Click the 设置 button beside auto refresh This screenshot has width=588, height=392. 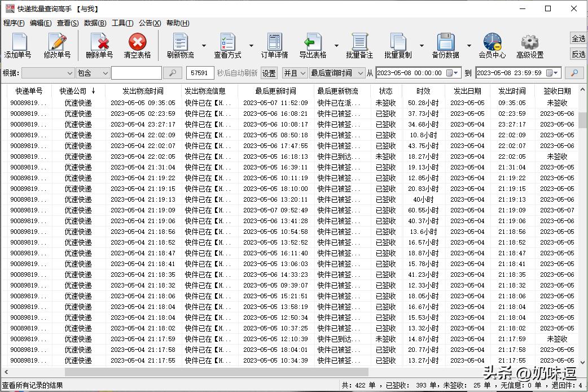coord(269,73)
